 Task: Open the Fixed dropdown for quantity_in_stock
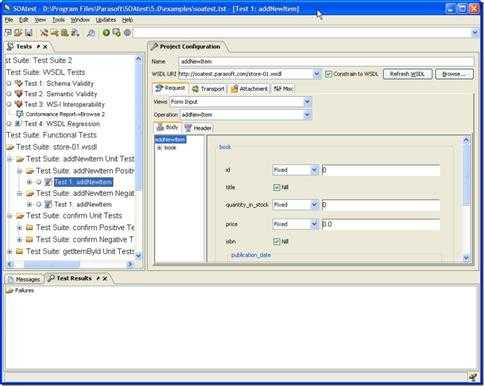(314, 205)
